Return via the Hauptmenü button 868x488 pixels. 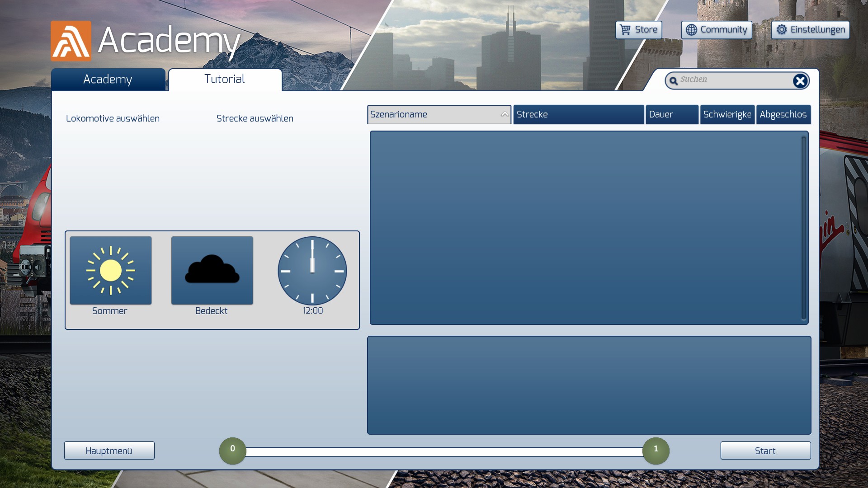coord(109,450)
